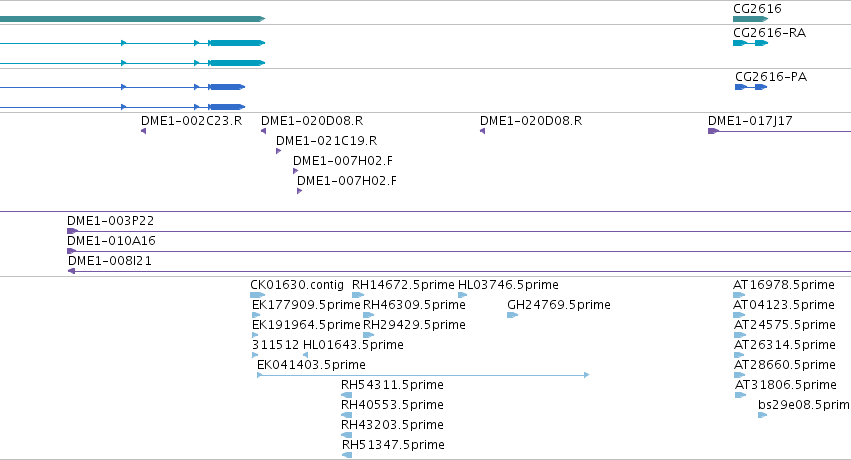Open the EK041403.5prime feature label
The image size is (851, 460).
[x=312, y=365]
